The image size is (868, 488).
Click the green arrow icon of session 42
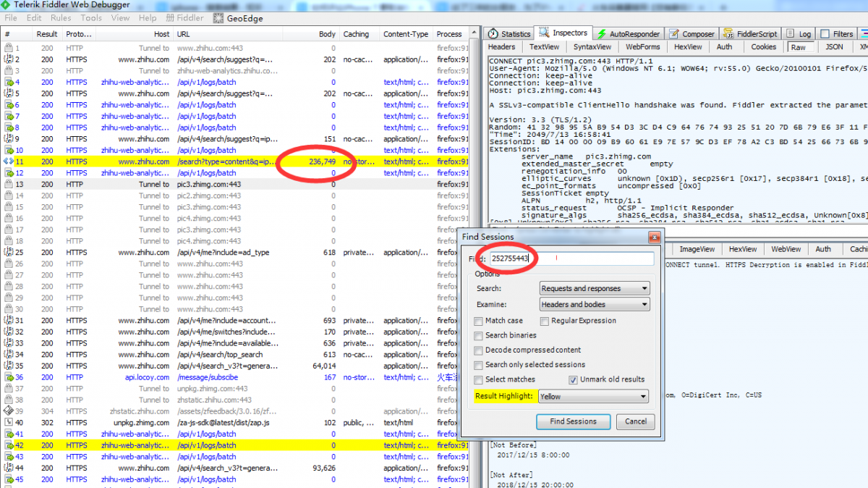8,445
